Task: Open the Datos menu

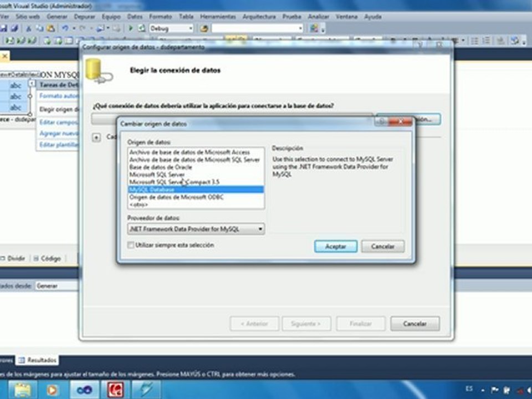Action: pyautogui.click(x=135, y=17)
